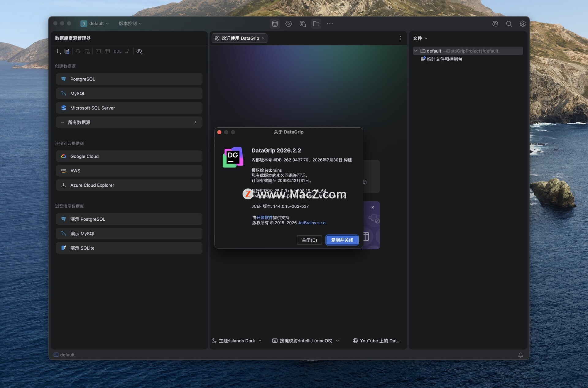The height and width of the screenshot is (388, 588).
Task: Browse the 演示 MySQL demo database
Action: [x=129, y=233]
